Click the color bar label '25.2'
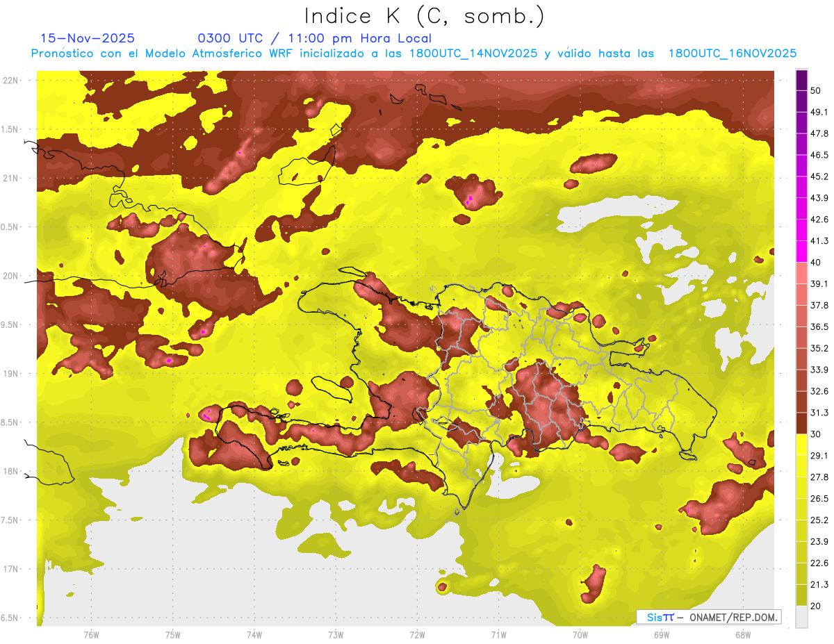Image resolution: width=834 pixels, height=644 pixels. [819, 520]
